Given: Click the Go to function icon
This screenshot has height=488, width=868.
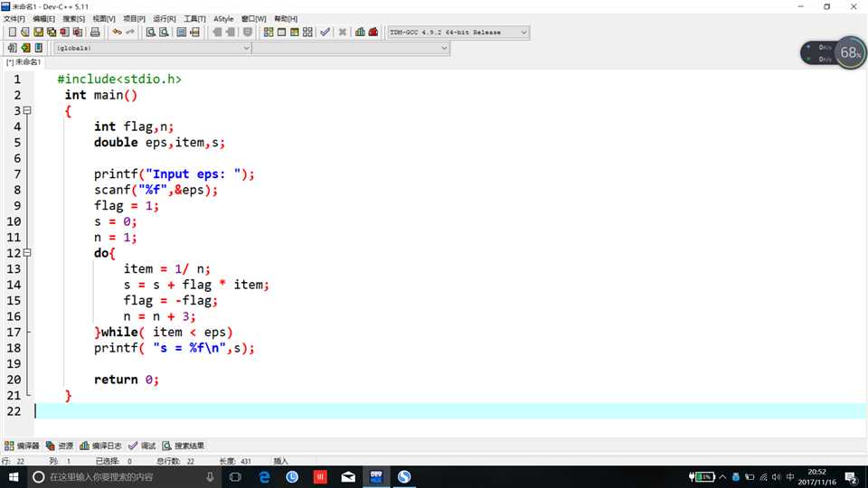Looking at the screenshot, I should 182,33.
